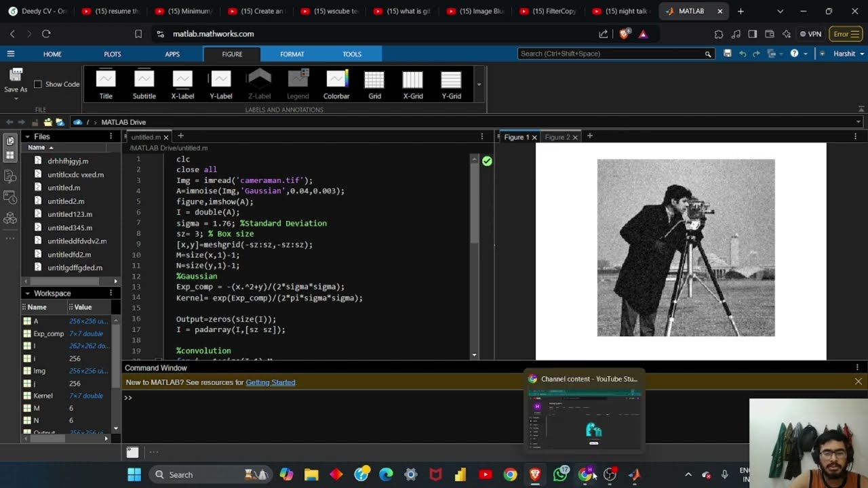This screenshot has width=868, height=488.
Task: Switch to the PLOTS ribbon tab
Action: tap(113, 54)
